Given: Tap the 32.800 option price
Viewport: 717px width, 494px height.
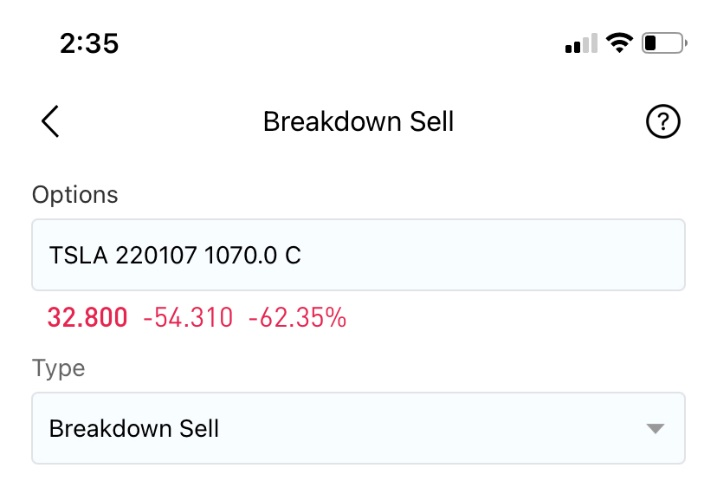Looking at the screenshot, I should coord(87,317).
